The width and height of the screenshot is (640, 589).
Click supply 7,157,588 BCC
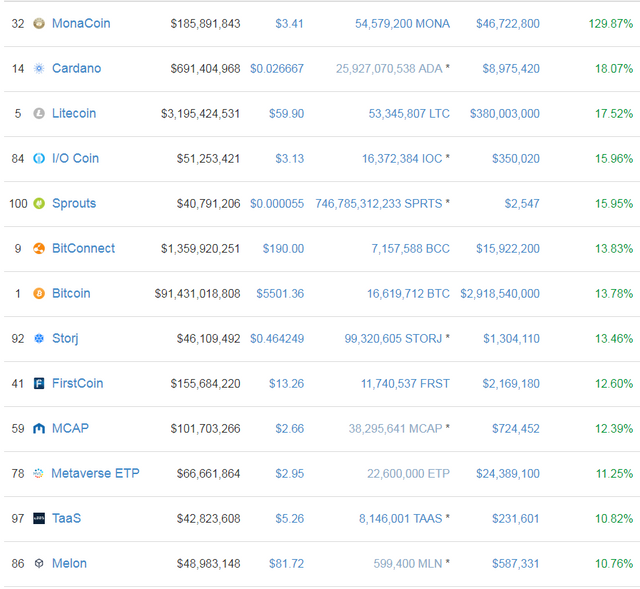(411, 249)
